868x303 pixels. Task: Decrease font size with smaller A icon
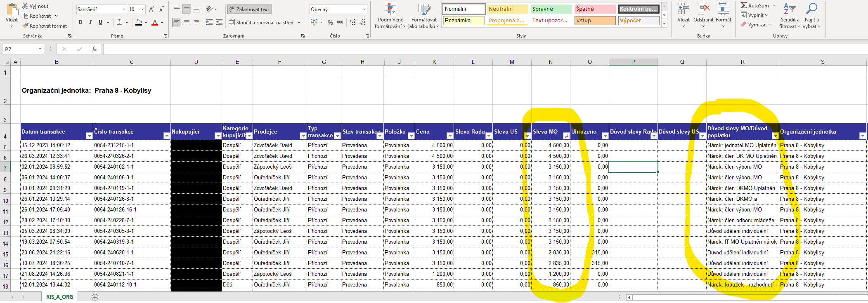pyautogui.click(x=161, y=9)
